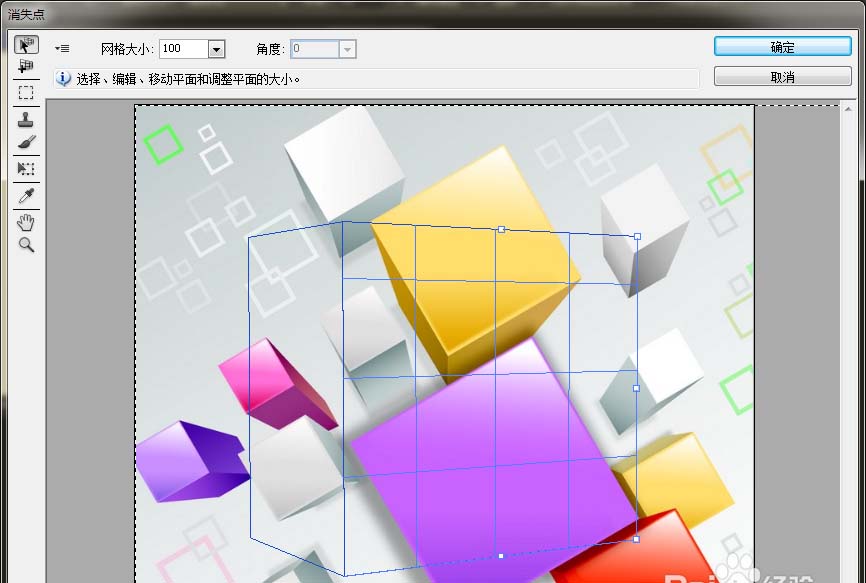The width and height of the screenshot is (866, 583).
Task: Select the Edit Plane tool
Action: (x=26, y=44)
